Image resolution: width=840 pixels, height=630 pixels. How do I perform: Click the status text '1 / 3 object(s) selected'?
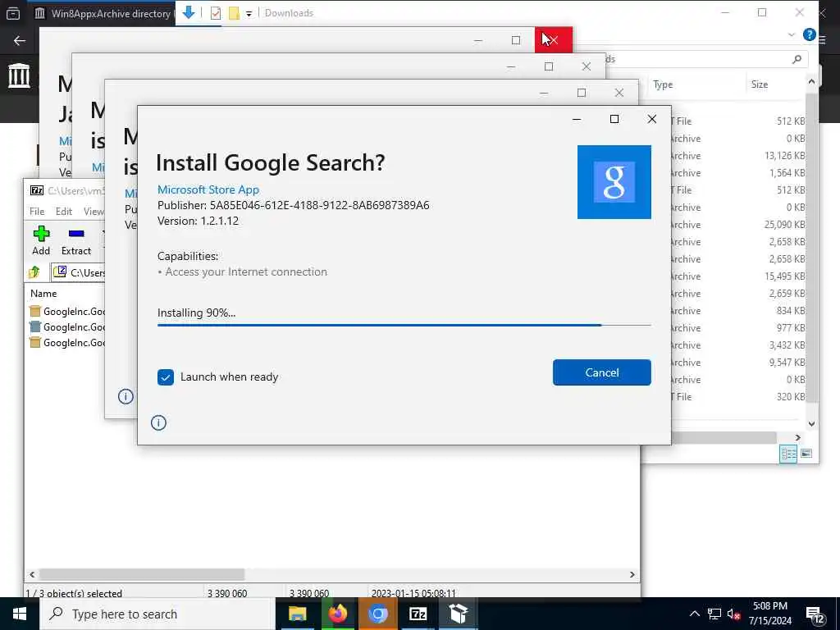click(74, 593)
